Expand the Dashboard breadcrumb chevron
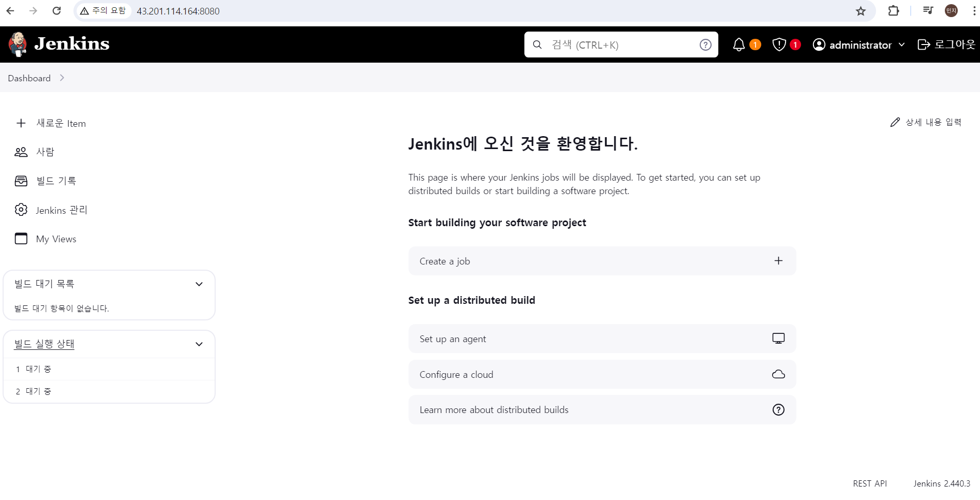980x500 pixels. pos(62,78)
